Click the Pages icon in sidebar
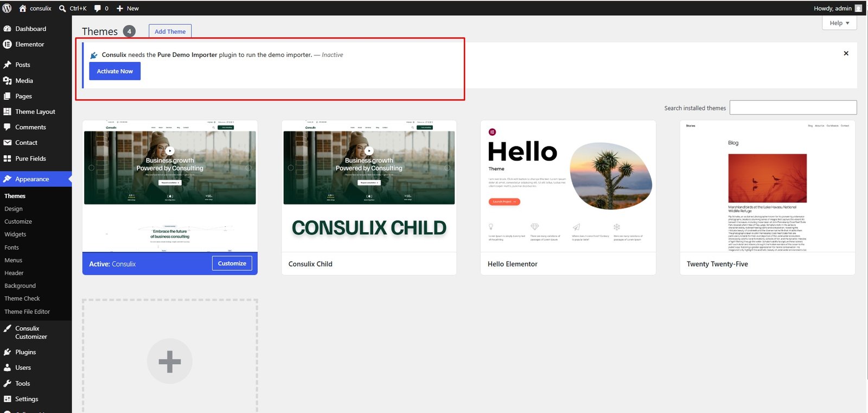Viewport: 868px width, 413px height. [8, 96]
